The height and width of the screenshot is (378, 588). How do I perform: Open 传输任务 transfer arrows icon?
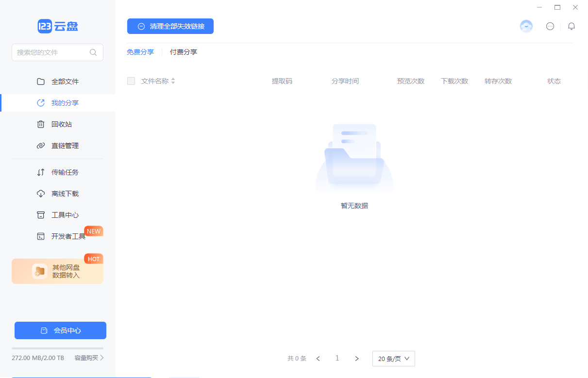(x=41, y=172)
